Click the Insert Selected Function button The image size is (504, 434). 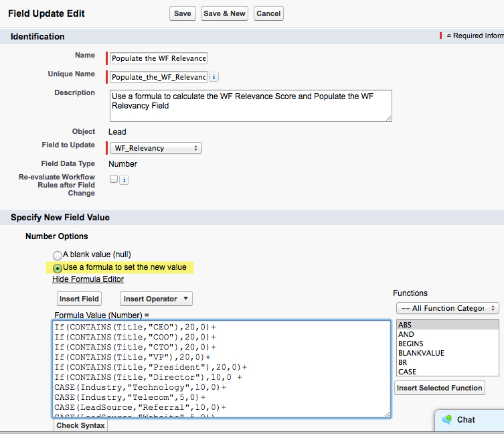click(x=439, y=388)
